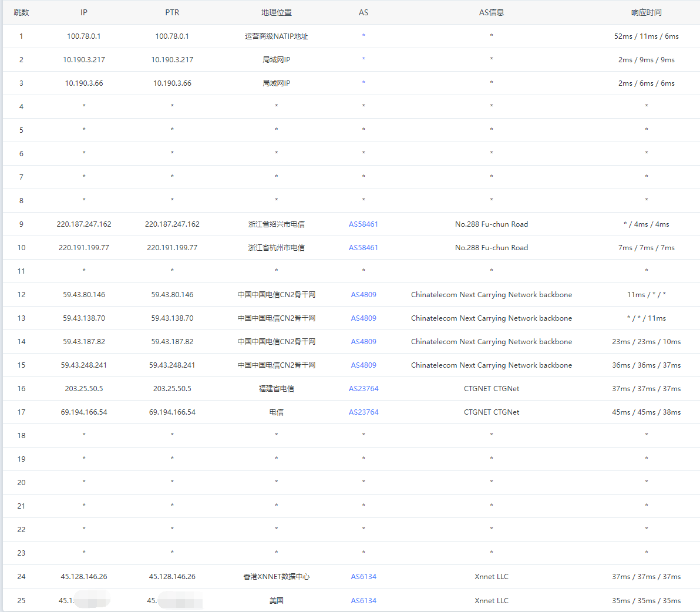Open the AS6134 link in hop 25
The image size is (700, 612).
[363, 601]
